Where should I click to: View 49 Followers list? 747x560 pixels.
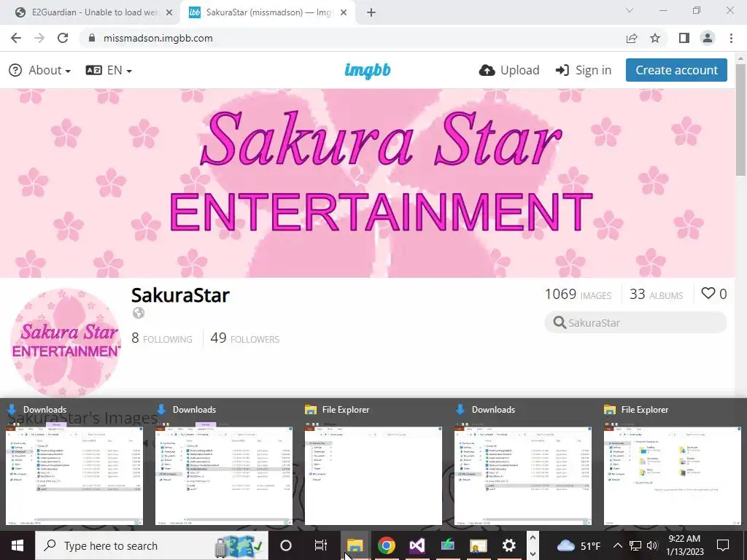pos(245,338)
